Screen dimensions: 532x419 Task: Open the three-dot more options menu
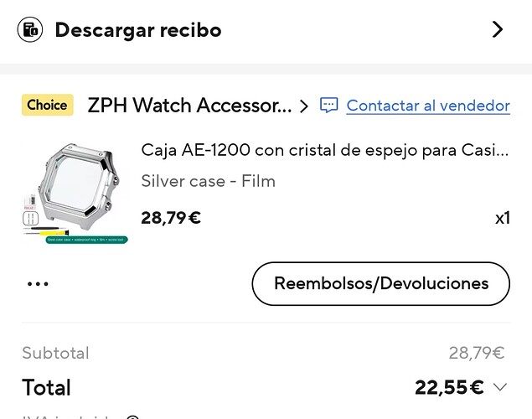38,283
